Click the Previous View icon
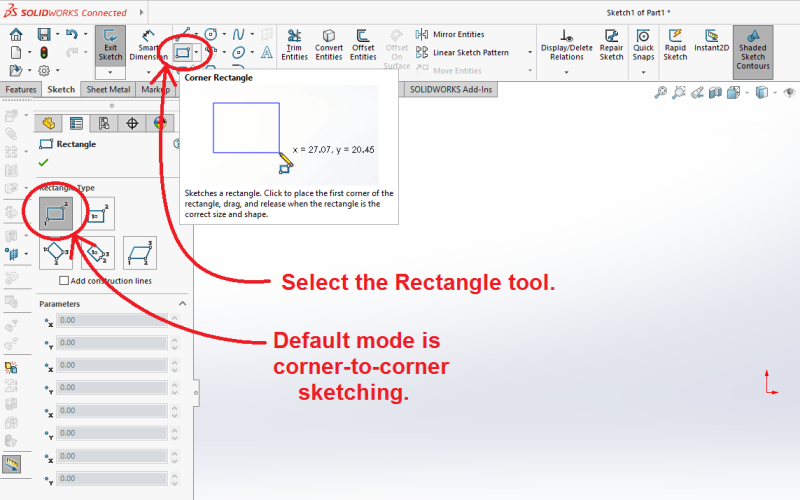This screenshot has width=800, height=500. click(697, 92)
